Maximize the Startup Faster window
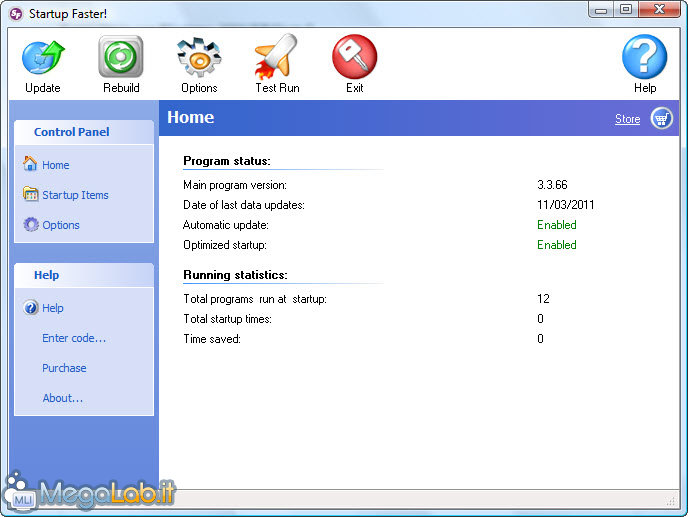The height and width of the screenshot is (517, 688). tap(626, 10)
